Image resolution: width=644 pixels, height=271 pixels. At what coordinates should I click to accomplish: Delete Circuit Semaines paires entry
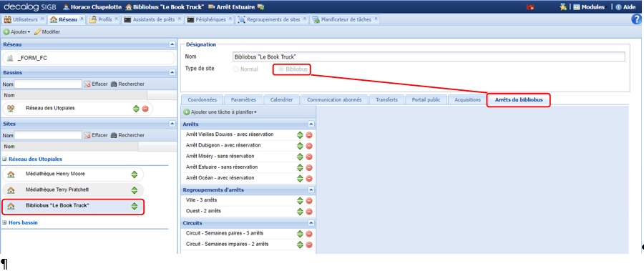[309, 234]
